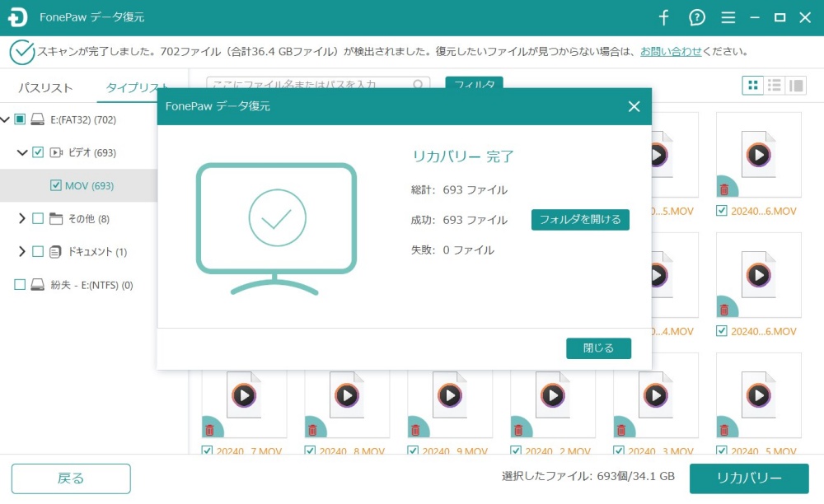Image resolution: width=824 pixels, height=504 pixels.
Task: Toggle the E:(FAT32) (702) checkbox
Action: (x=20, y=119)
